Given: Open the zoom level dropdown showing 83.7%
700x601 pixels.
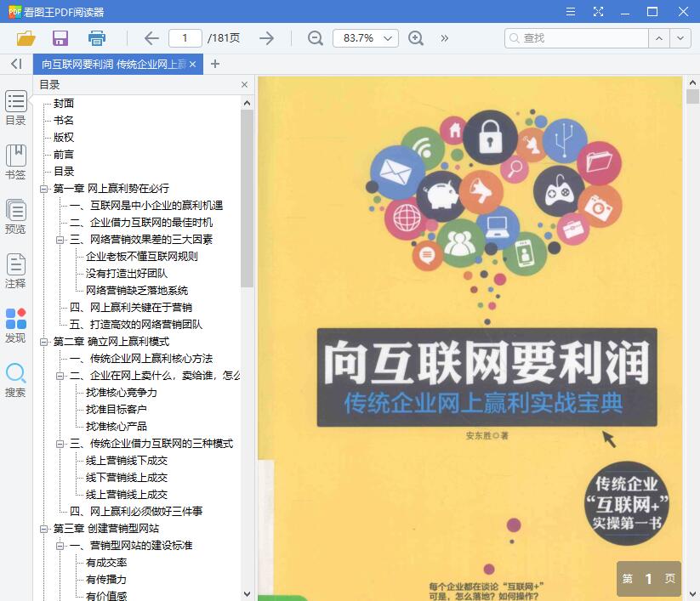Looking at the screenshot, I should coord(366,38).
